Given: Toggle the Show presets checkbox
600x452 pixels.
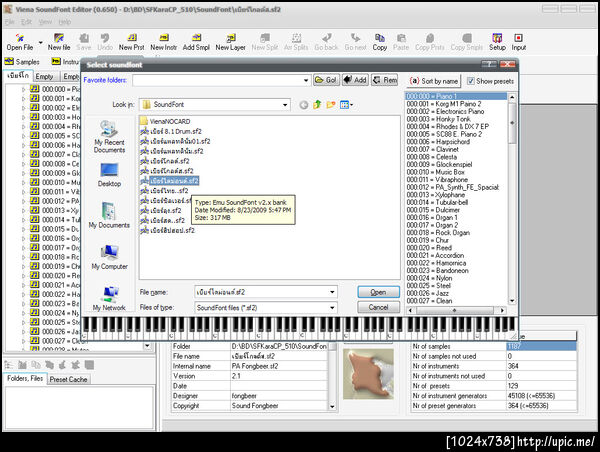Looking at the screenshot, I should click(471, 81).
